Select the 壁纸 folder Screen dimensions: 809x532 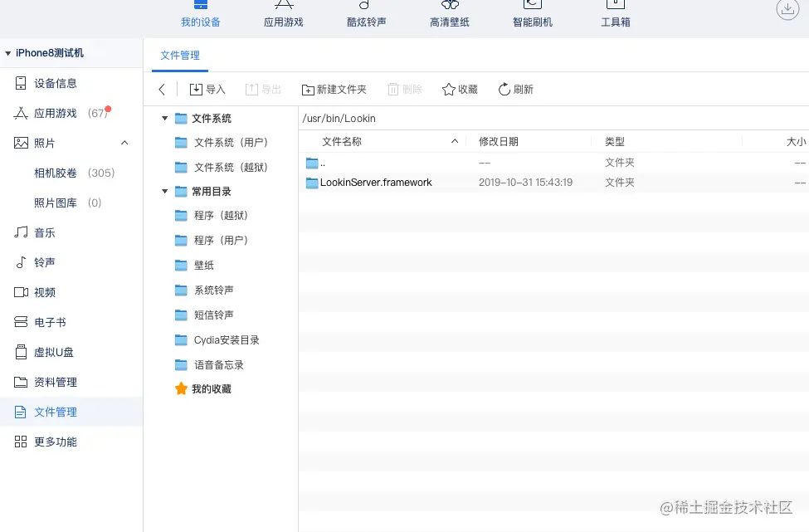(194, 266)
